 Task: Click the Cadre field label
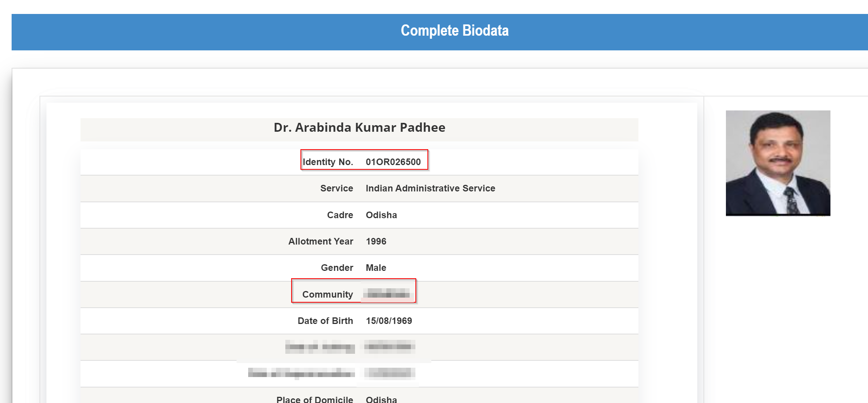[340, 215]
